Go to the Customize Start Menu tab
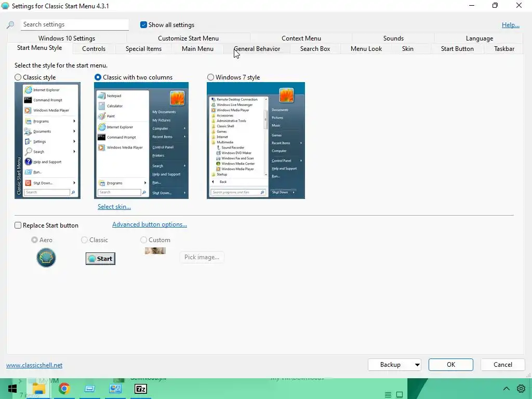Viewport: 532px width, 399px height. pos(188,38)
